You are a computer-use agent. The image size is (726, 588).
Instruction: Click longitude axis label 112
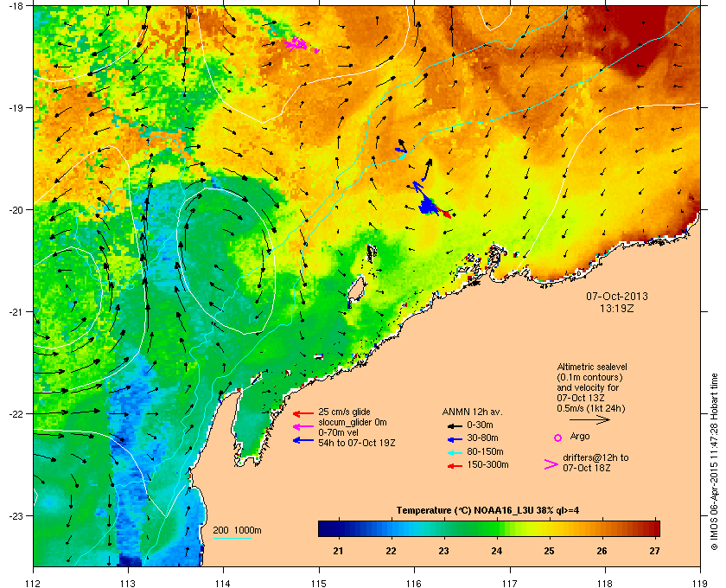[34, 583]
